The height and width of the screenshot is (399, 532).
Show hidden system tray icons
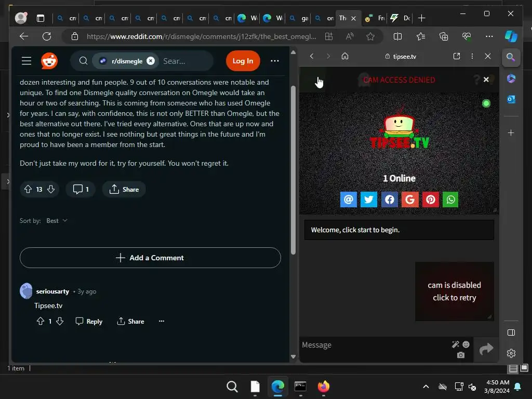click(426, 387)
